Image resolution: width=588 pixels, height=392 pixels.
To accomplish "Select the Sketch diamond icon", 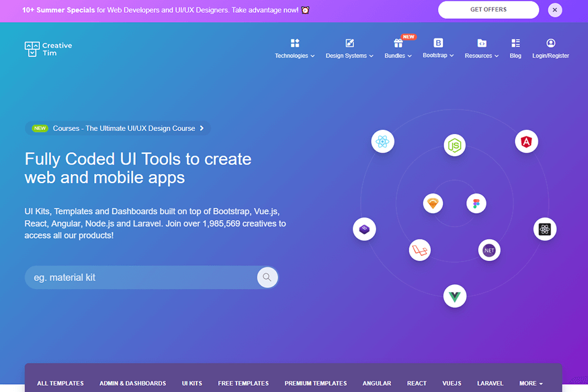I will coord(433,203).
